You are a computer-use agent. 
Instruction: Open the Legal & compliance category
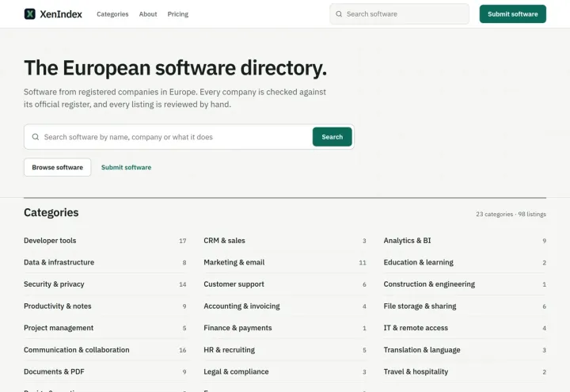285,371
